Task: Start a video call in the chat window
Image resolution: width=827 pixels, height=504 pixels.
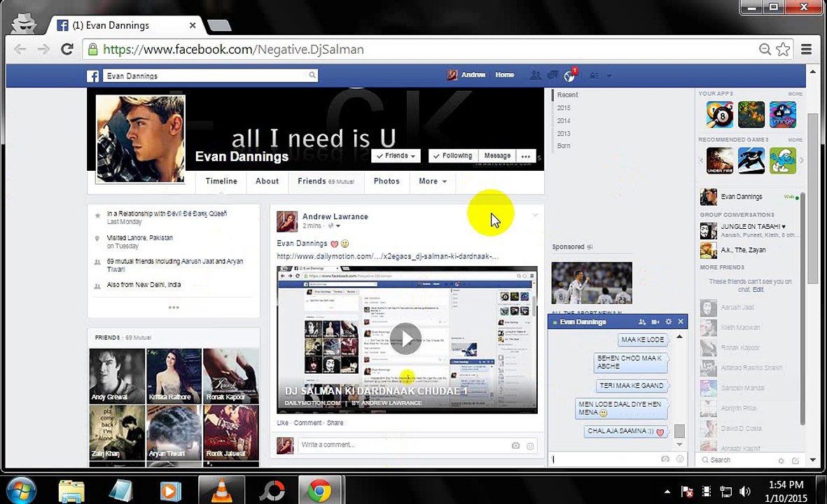Action: (655, 321)
